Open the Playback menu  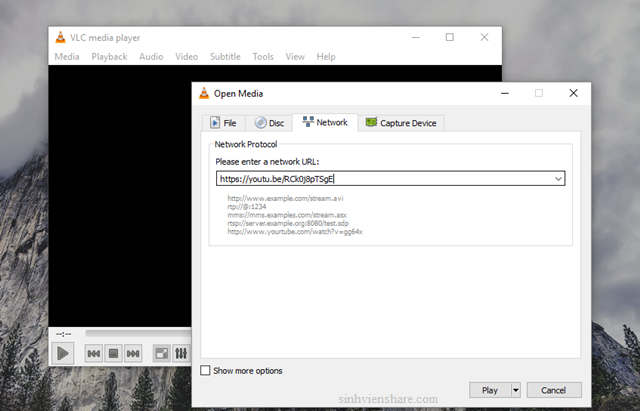coord(109,57)
